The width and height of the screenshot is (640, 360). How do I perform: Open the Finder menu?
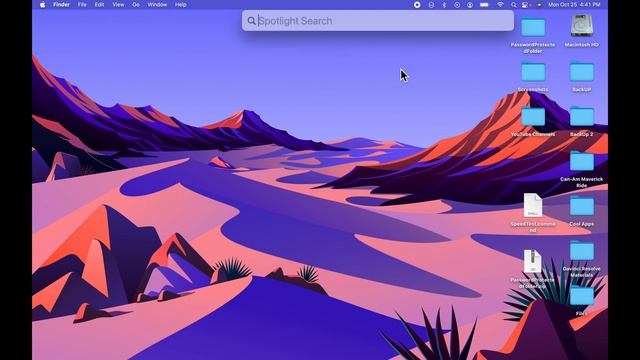61,5
